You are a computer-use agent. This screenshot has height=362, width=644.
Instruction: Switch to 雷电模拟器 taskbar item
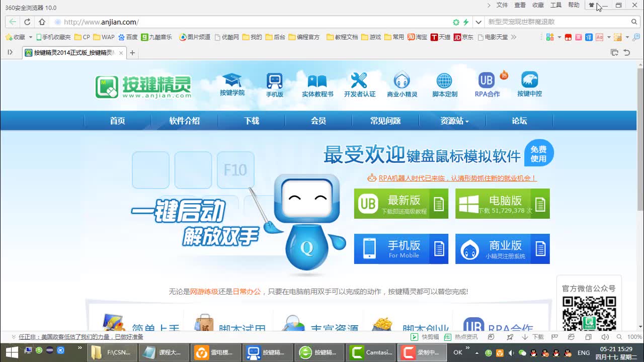click(215, 352)
